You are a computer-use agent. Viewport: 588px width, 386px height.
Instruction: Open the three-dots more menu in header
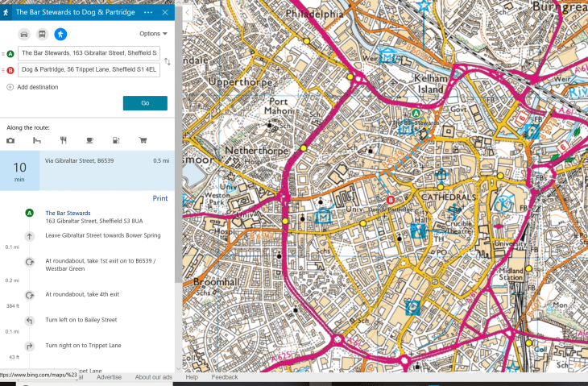148,13
